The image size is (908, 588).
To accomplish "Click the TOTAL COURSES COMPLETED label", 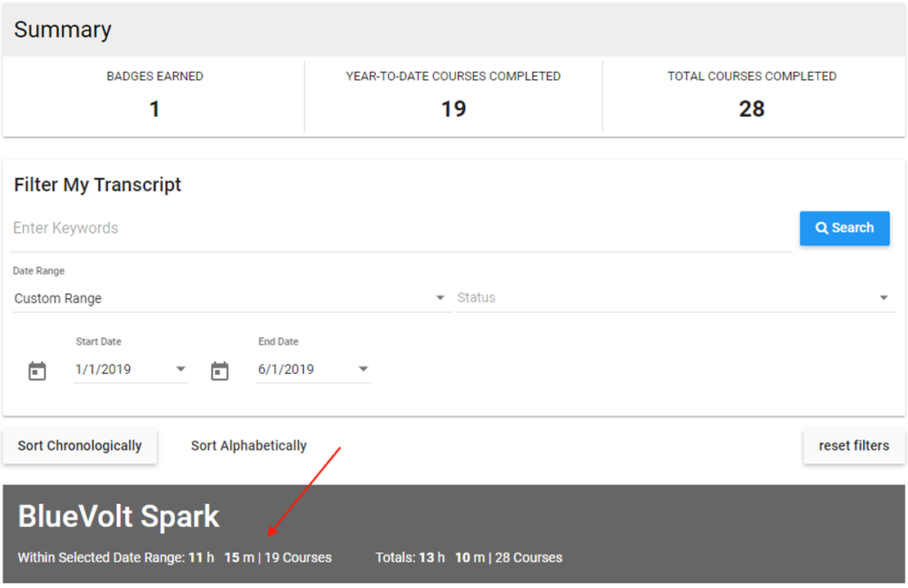I will click(x=752, y=77).
